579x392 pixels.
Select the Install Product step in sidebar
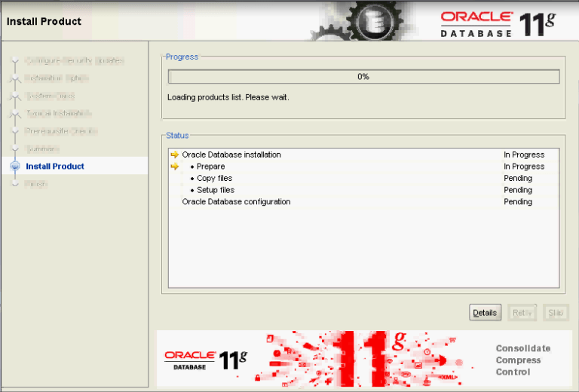(54, 167)
